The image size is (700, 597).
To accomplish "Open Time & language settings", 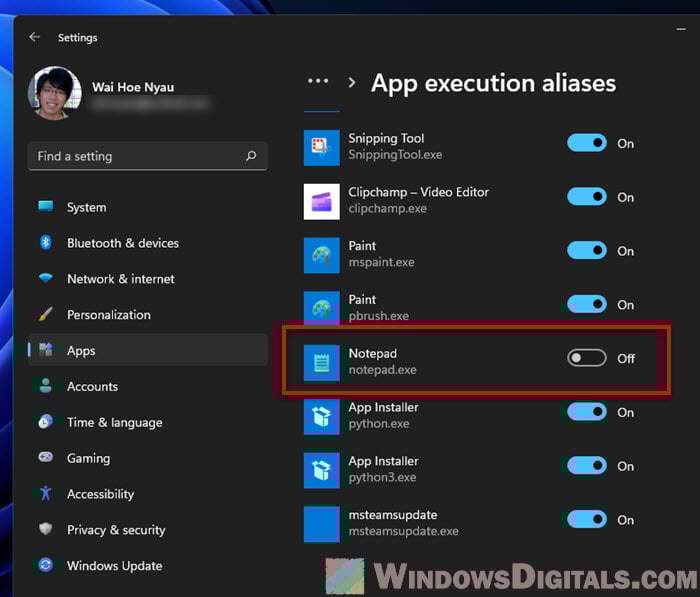I will pyautogui.click(x=147, y=422).
